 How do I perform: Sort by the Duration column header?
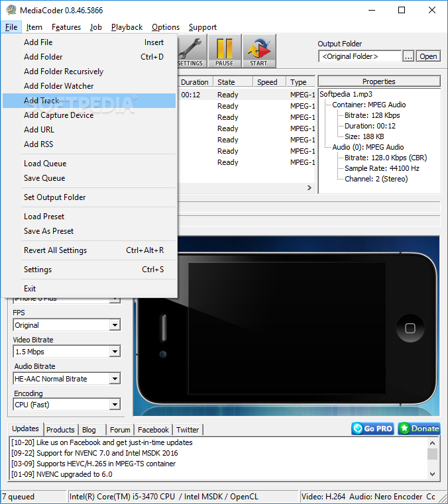[195, 82]
